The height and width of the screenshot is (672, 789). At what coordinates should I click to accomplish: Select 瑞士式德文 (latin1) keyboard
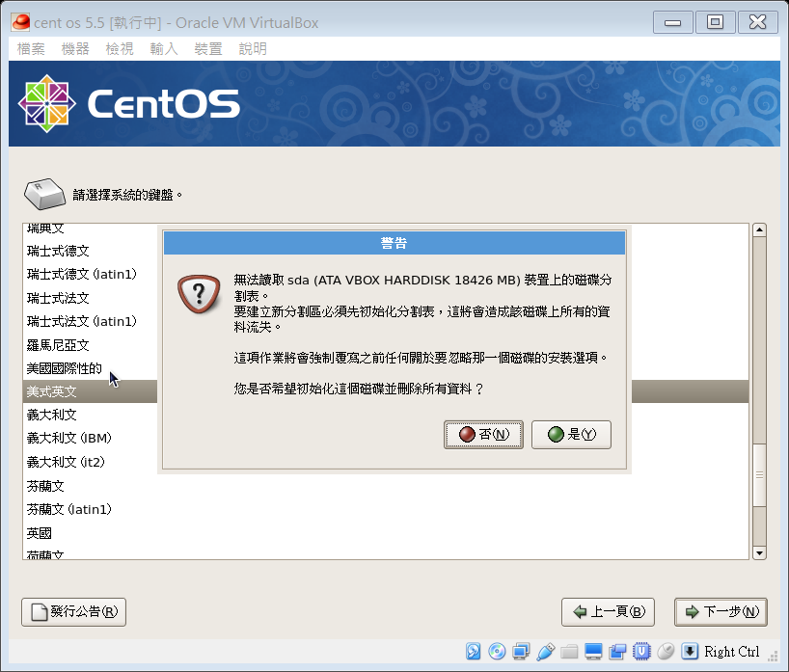[82, 274]
